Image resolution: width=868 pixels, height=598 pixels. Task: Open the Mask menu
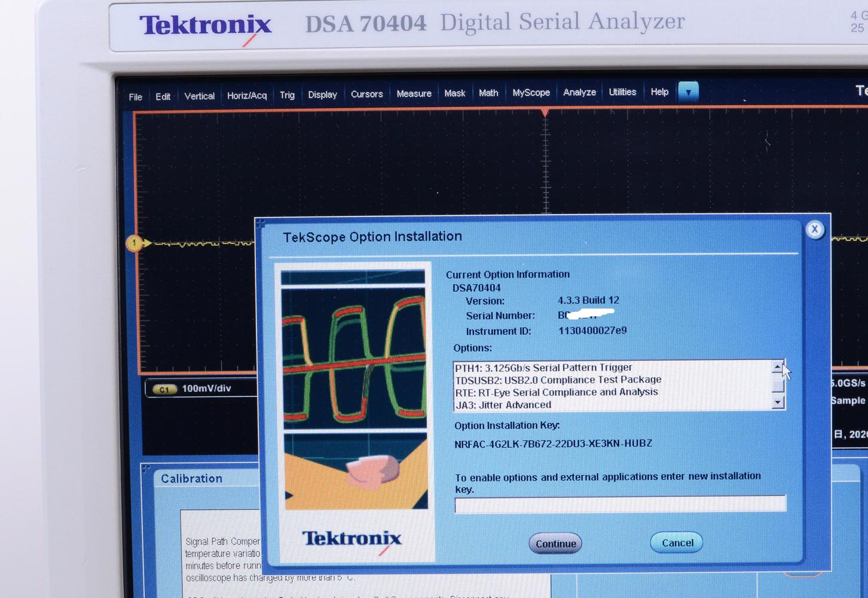454,93
